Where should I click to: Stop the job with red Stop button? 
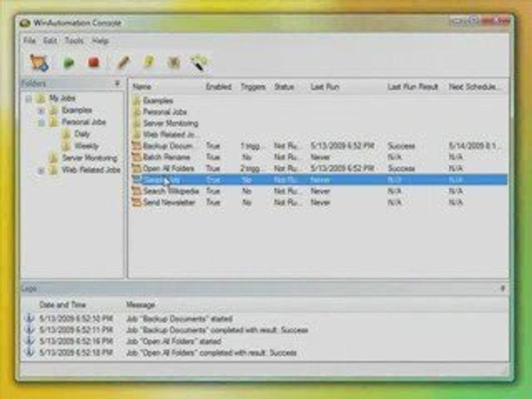coord(93,63)
